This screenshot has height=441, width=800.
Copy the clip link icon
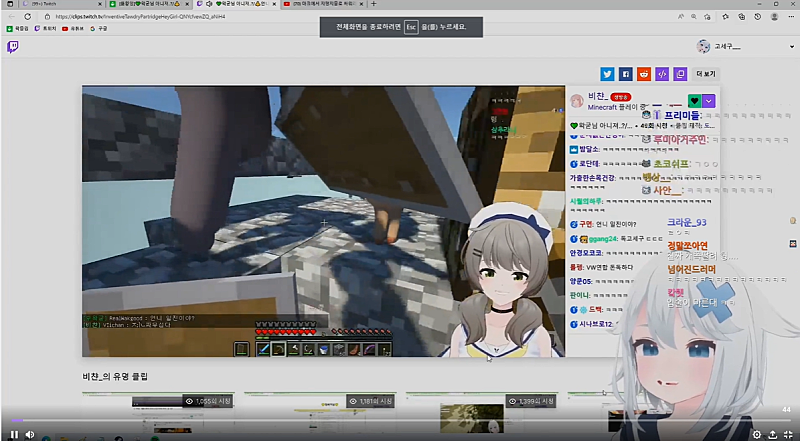tap(680, 74)
